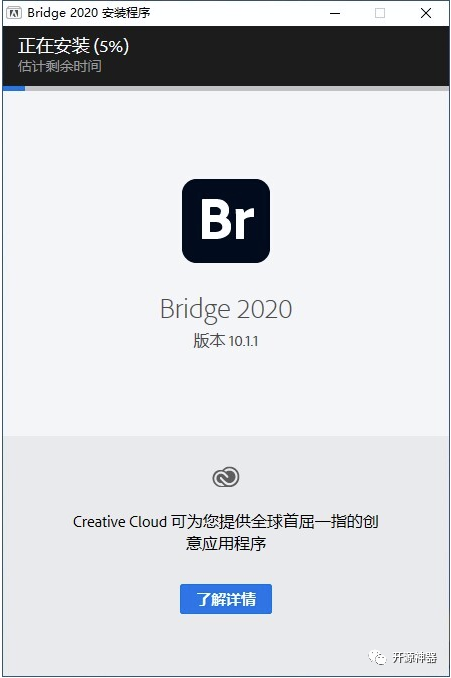This screenshot has height=678, width=451.
Task: Close the Bridge 2020 installer window
Action: pyautogui.click(x=426, y=13)
